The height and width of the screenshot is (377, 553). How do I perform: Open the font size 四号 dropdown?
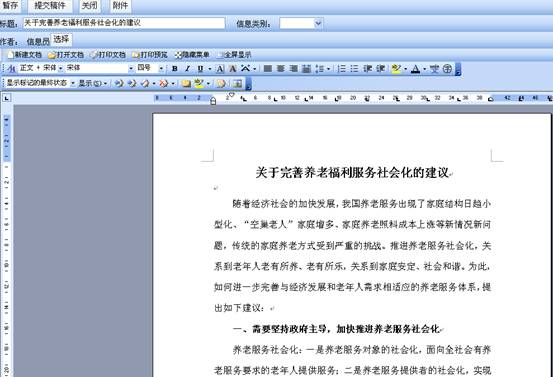[x=161, y=68]
